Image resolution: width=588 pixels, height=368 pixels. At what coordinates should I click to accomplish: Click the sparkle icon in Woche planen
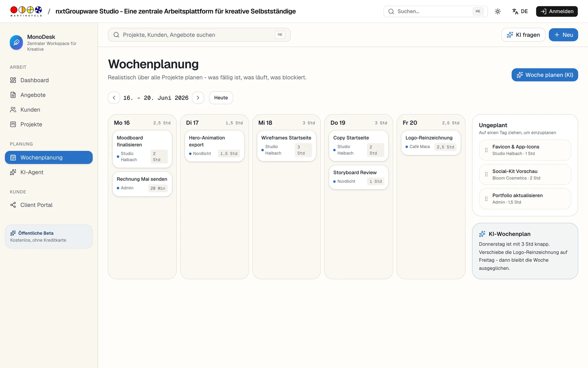[x=520, y=75]
